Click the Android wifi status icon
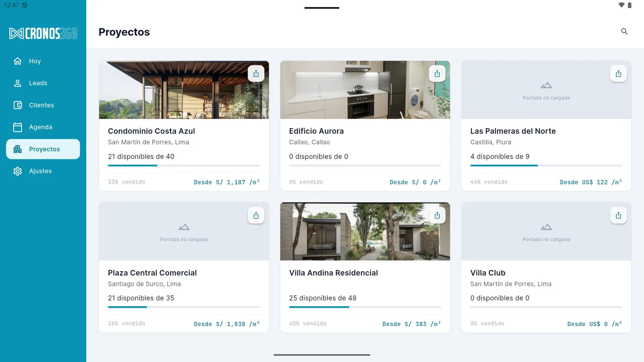Viewport: 644px width, 362px height. click(x=621, y=5)
